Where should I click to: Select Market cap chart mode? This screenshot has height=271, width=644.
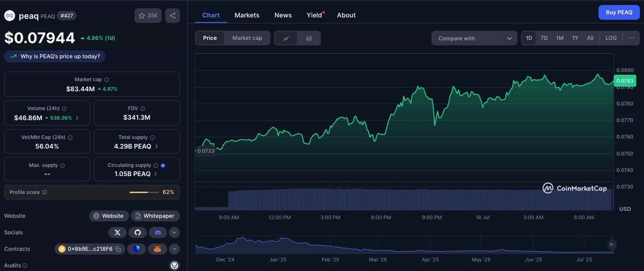pos(247,38)
